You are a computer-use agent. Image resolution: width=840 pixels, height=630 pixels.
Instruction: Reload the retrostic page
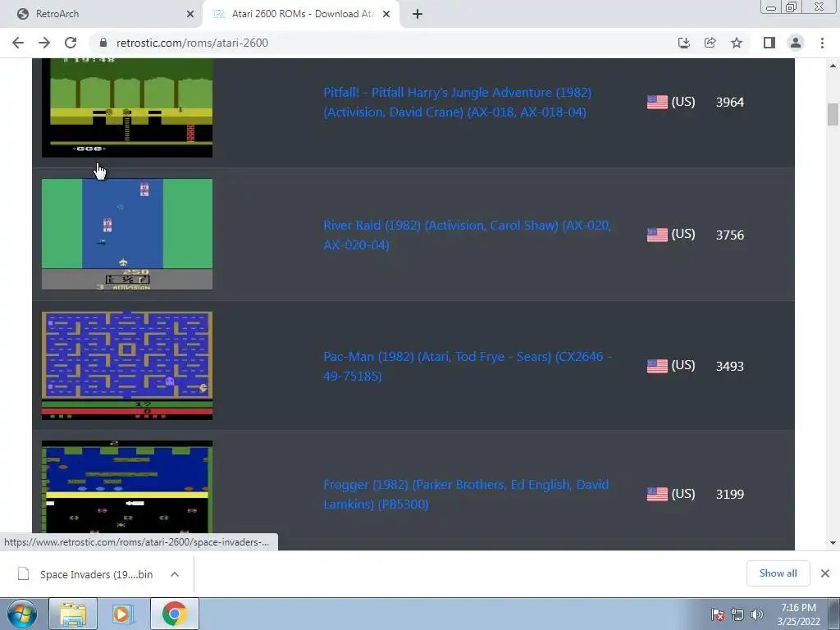coord(71,43)
